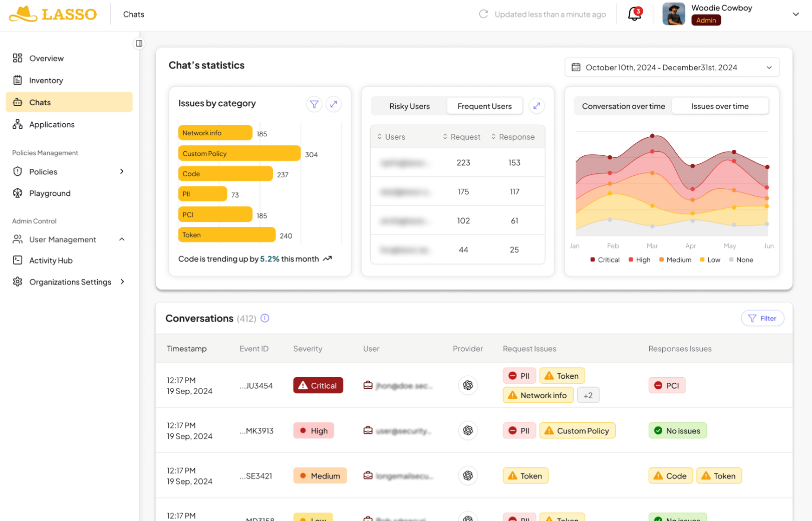Click the +2 more issues badge
Viewport: 812px width, 521px height.
(x=588, y=395)
